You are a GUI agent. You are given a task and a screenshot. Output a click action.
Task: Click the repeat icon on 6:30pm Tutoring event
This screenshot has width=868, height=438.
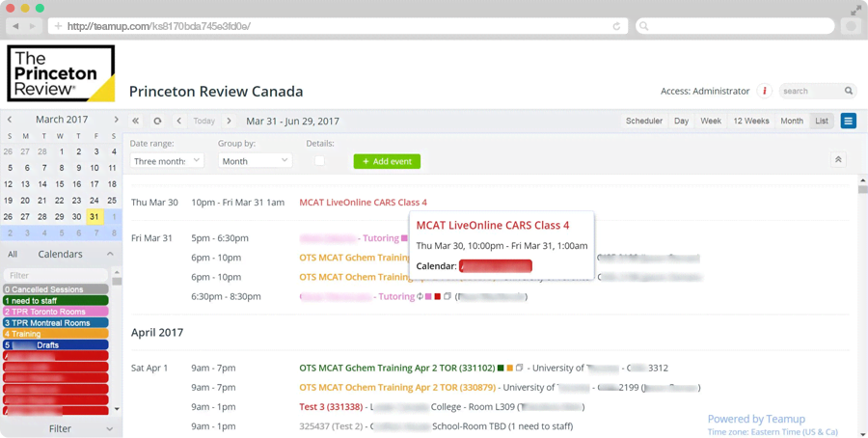[x=420, y=297]
